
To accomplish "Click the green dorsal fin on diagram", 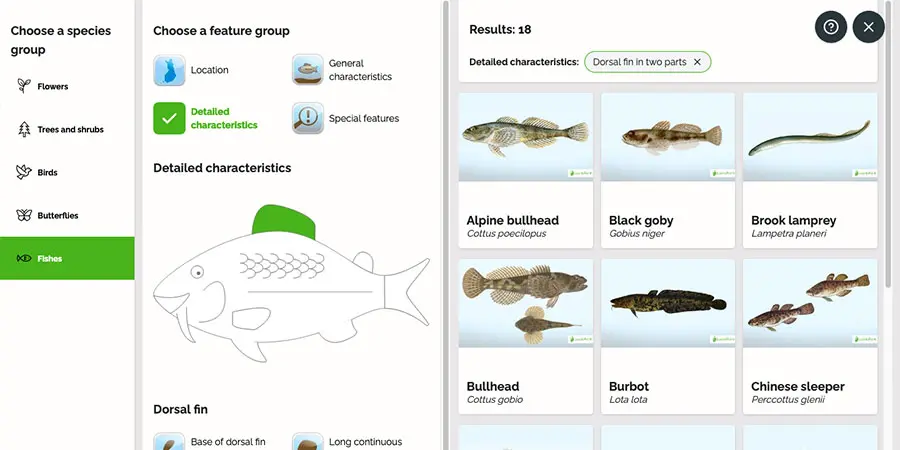I will click(284, 222).
